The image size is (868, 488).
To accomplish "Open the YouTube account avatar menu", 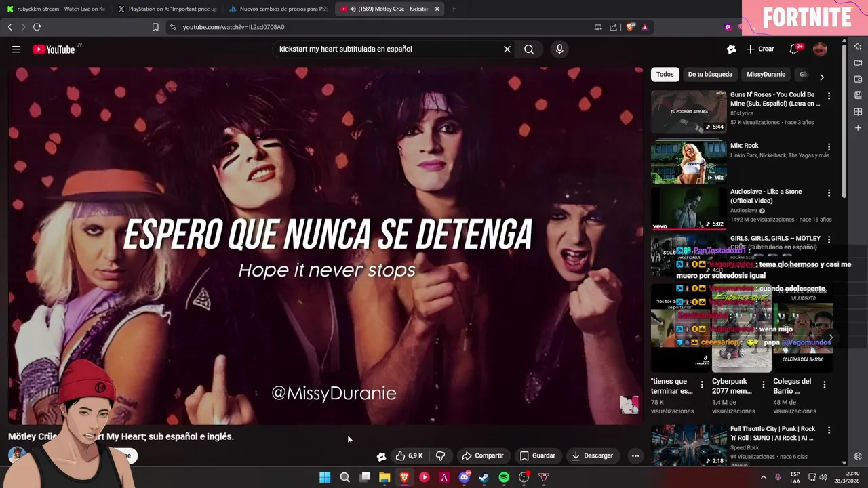I will point(820,49).
